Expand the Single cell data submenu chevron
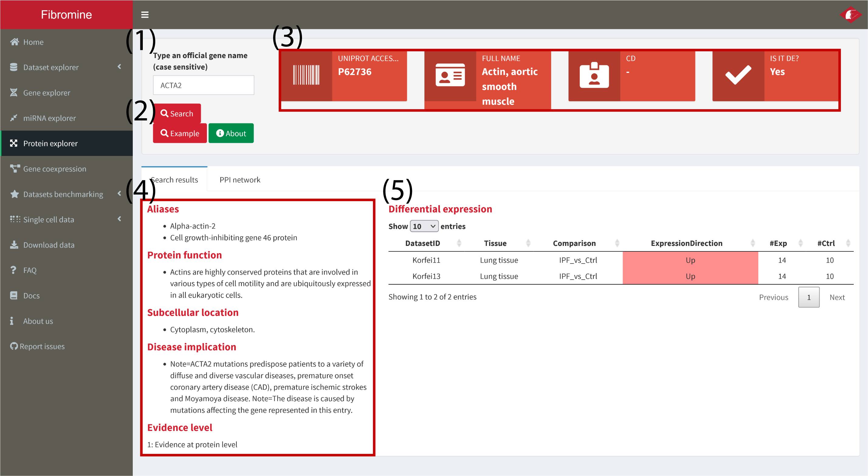The width and height of the screenshot is (868, 476). click(x=119, y=219)
